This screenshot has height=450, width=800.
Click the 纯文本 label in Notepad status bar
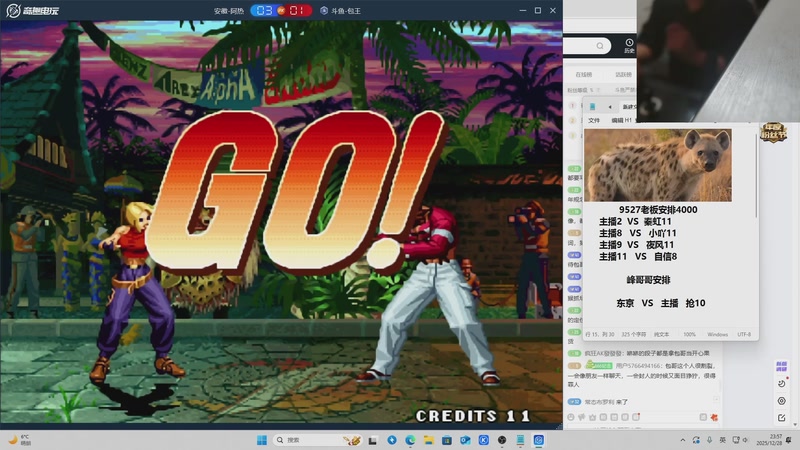(662, 335)
